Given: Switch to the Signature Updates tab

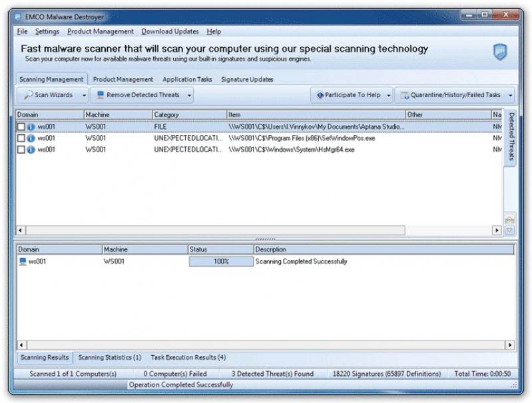Looking at the screenshot, I should [x=247, y=79].
